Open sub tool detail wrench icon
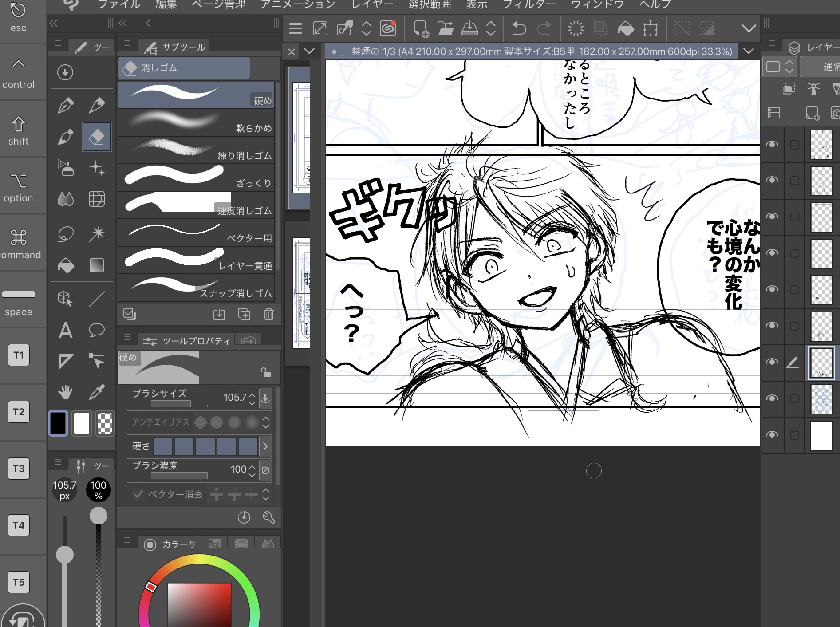Screen dimensions: 840x627 [x=269, y=517]
